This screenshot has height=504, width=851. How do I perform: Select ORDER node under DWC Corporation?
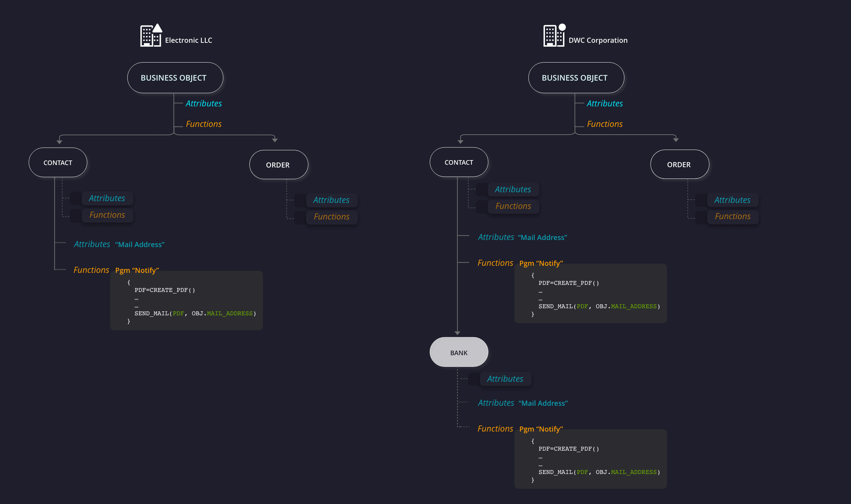(x=680, y=164)
